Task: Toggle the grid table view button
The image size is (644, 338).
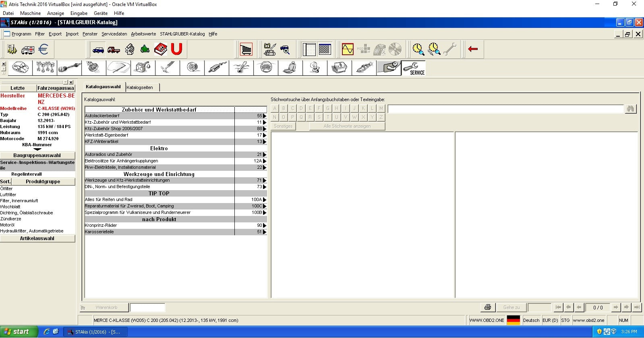Action: 325,50
